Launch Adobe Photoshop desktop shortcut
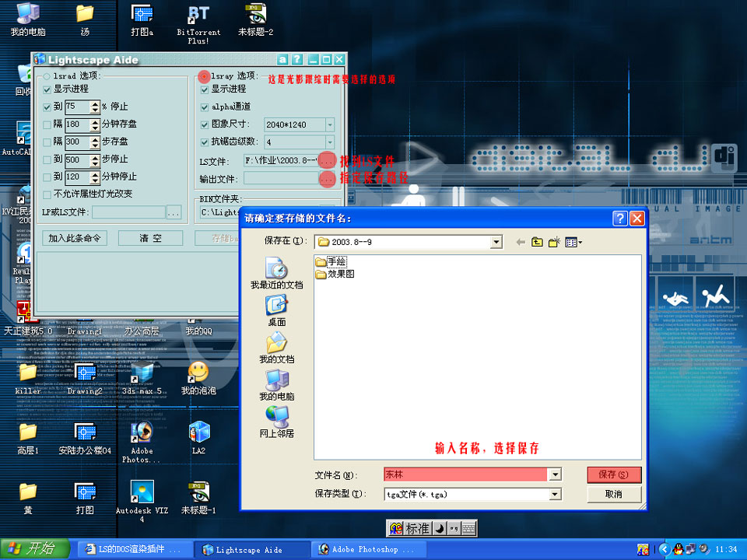Viewport: 747px width, 560px height. (x=142, y=443)
